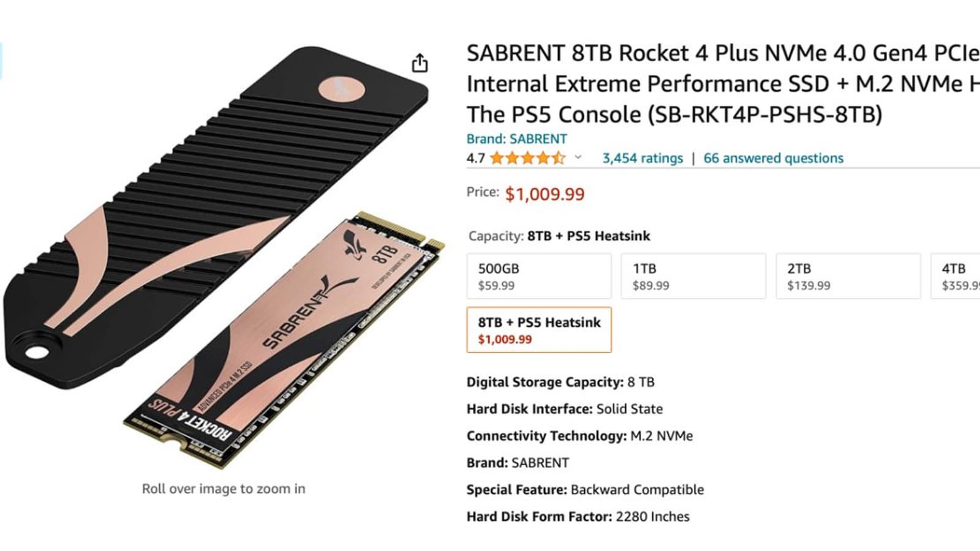This screenshot has height=551, width=980.
Task: Select the 500GB capacity option
Action: click(x=539, y=276)
